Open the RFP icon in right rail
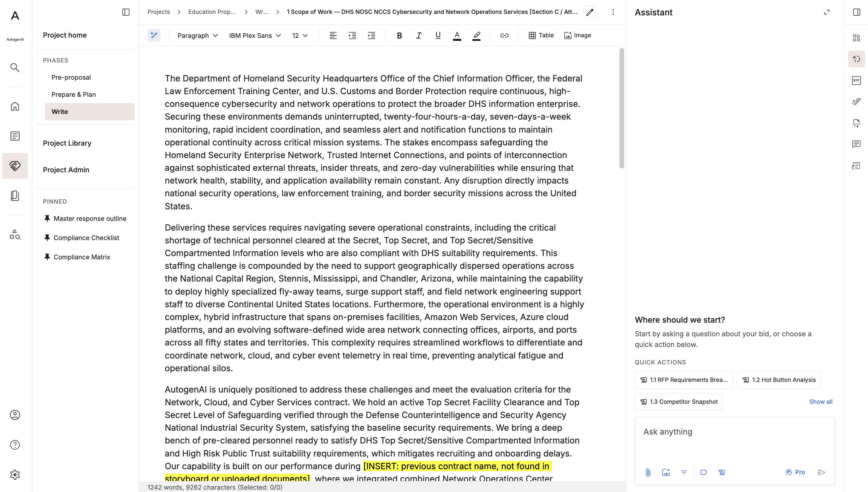The width and height of the screenshot is (868, 492). (x=856, y=81)
